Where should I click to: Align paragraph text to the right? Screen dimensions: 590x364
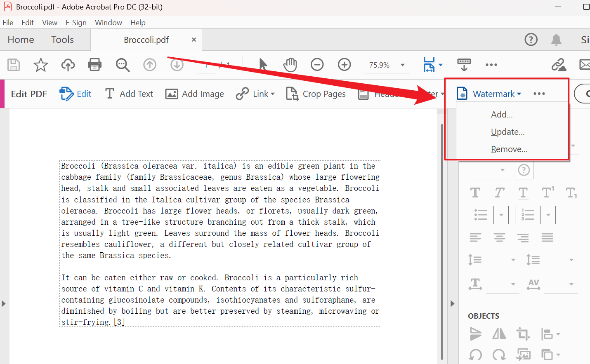click(523, 237)
